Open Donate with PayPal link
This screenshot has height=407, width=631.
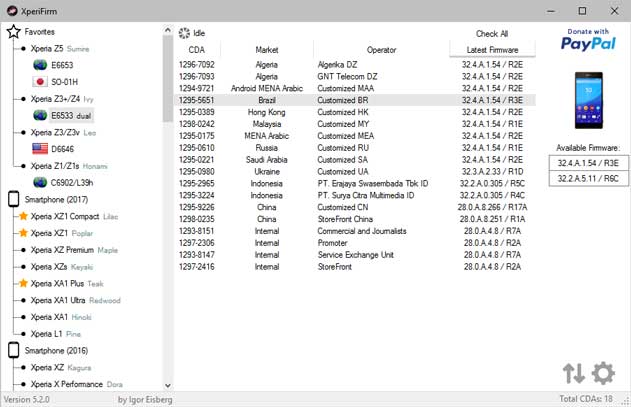point(588,39)
